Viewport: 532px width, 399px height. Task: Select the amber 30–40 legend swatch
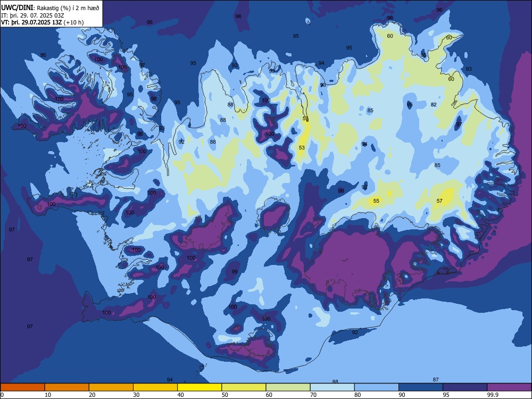tap(155, 387)
